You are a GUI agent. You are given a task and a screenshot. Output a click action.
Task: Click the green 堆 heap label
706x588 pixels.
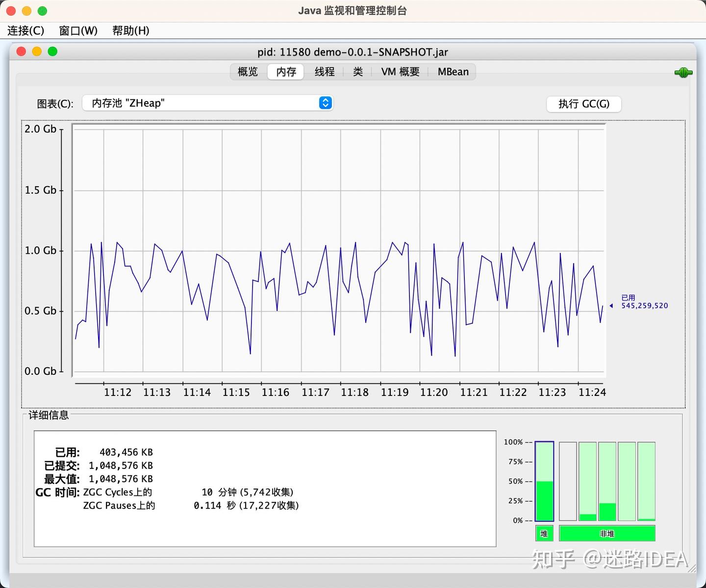click(x=544, y=534)
